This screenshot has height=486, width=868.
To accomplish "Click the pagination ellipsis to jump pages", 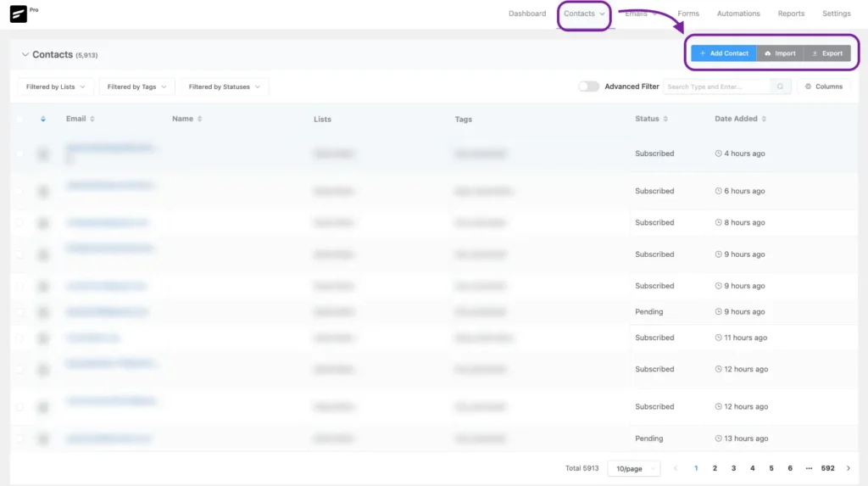I will 809,468.
